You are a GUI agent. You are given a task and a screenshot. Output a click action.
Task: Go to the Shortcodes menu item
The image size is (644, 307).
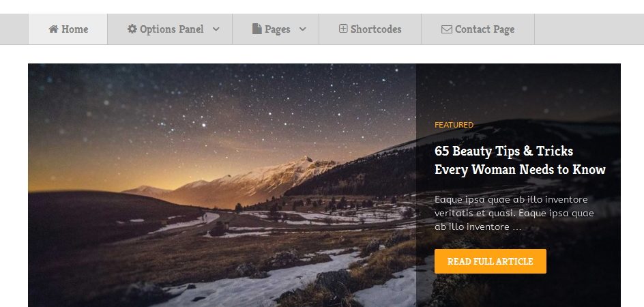tap(370, 29)
